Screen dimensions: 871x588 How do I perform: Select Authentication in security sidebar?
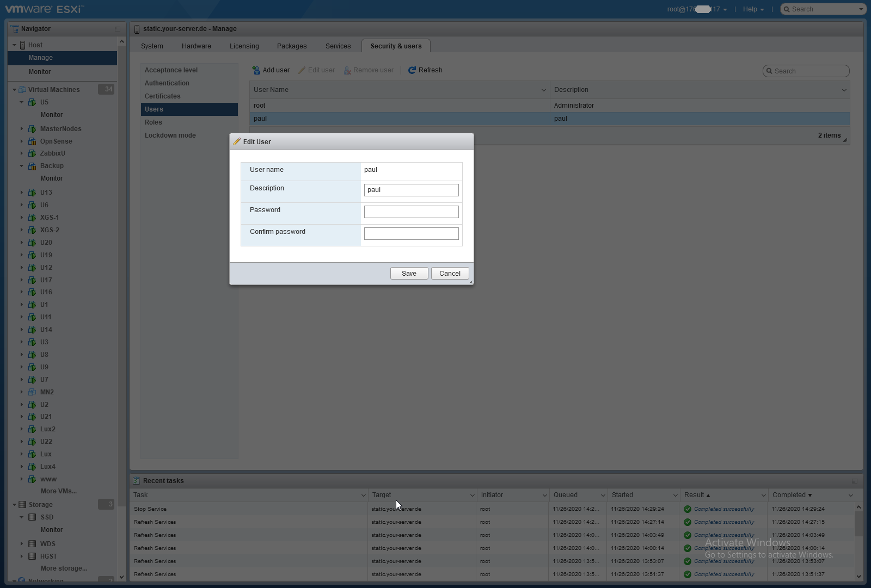click(x=189, y=83)
